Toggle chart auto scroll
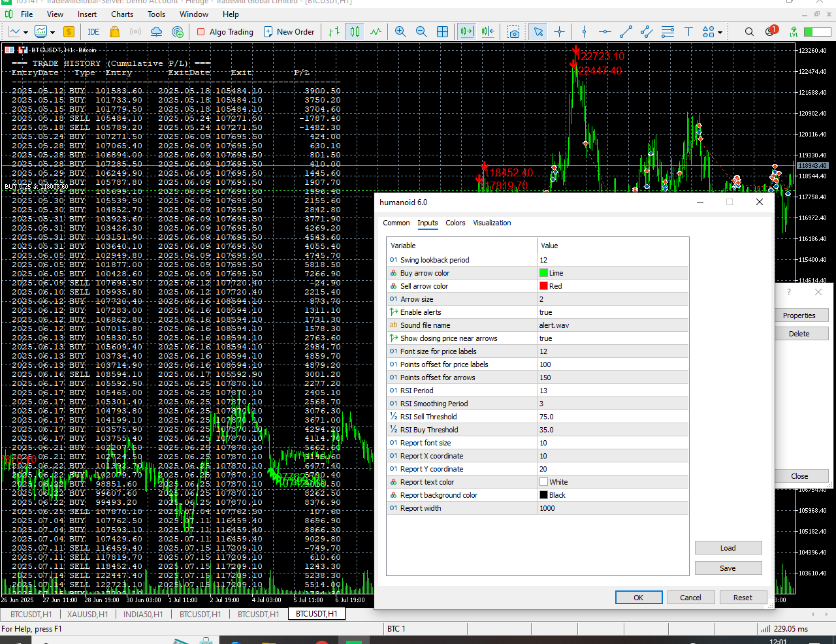This screenshot has height=644, width=836. click(x=466, y=31)
